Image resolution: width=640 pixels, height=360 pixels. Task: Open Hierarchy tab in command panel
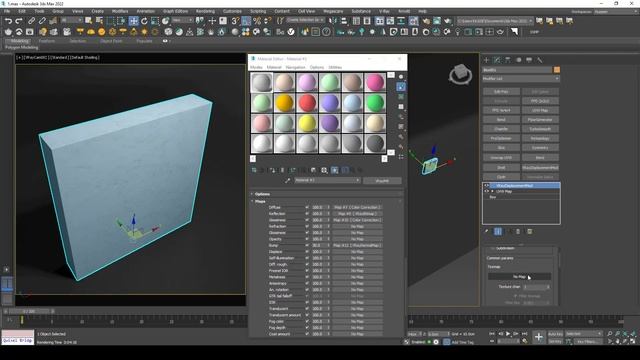point(508,60)
